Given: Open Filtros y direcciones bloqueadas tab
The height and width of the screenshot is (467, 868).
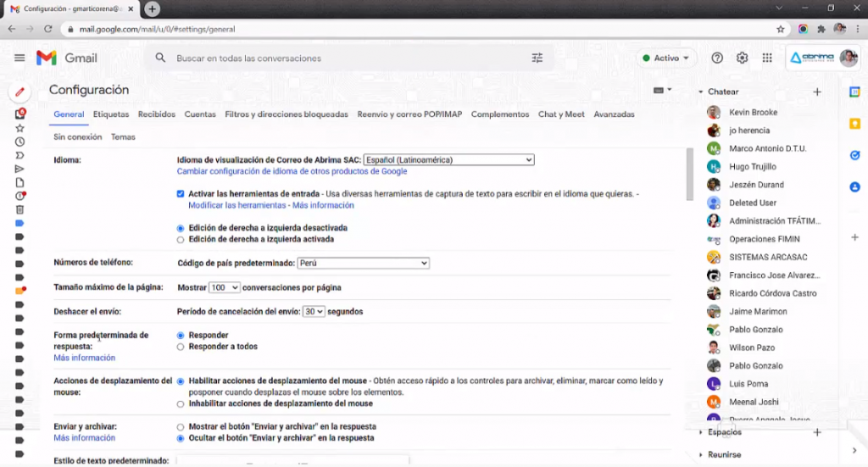Looking at the screenshot, I should click(x=286, y=114).
